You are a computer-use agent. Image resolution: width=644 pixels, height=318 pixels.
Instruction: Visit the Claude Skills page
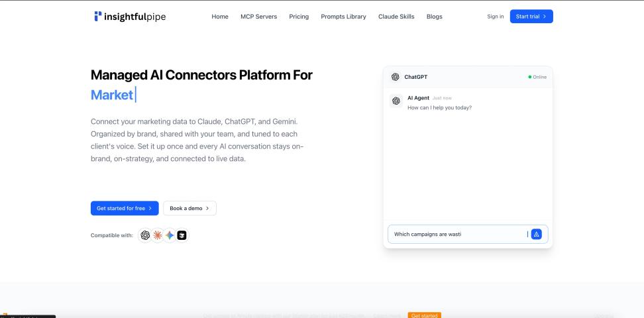point(396,17)
